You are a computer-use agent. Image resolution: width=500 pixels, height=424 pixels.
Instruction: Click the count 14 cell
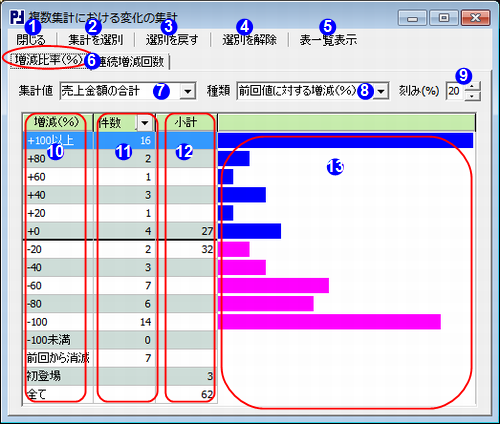(124, 322)
